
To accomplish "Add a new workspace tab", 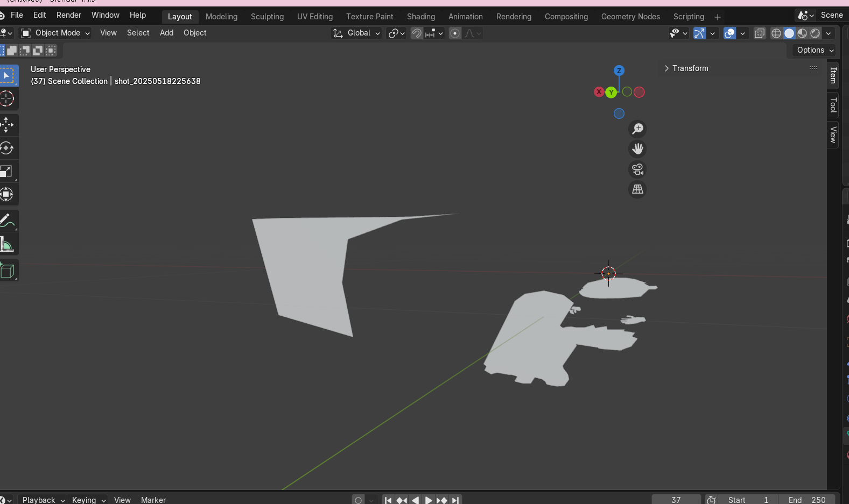I will pos(718,17).
